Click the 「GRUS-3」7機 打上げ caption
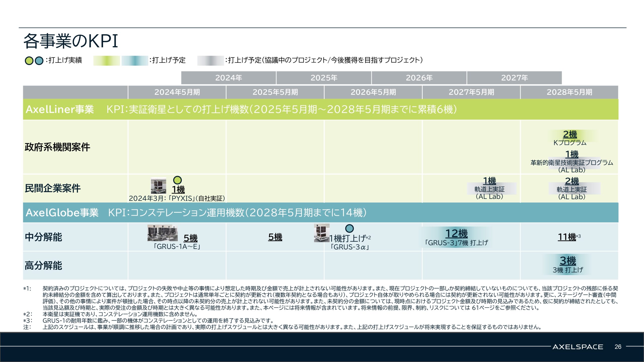This screenshot has height=362, width=644. [457, 243]
